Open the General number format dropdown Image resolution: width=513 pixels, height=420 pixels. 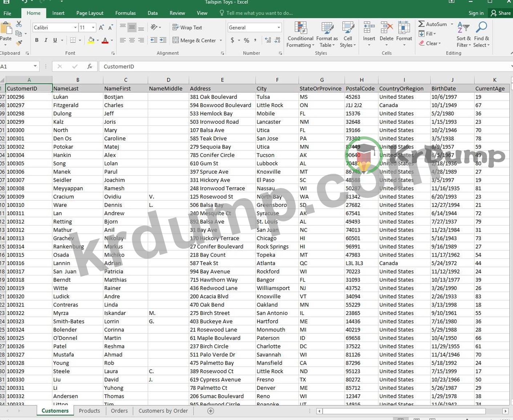(x=279, y=28)
